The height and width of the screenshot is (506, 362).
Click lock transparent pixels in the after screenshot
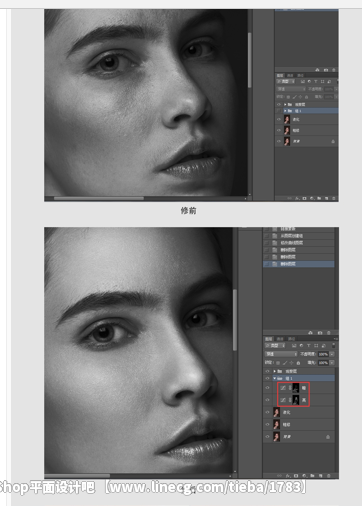278,363
